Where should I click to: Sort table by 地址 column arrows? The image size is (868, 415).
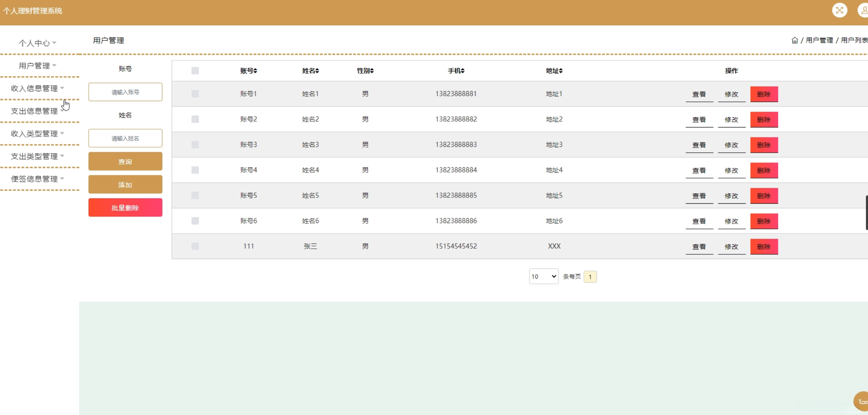[561, 71]
